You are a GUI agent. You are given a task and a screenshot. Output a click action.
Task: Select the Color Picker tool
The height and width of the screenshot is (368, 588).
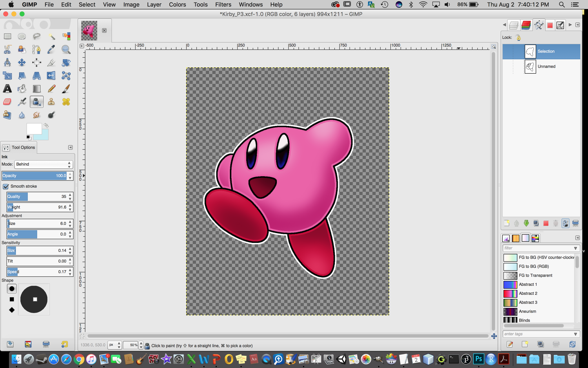(x=51, y=49)
